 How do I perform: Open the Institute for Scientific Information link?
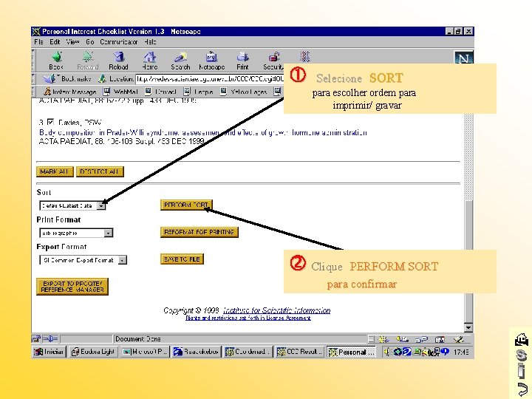276,310
